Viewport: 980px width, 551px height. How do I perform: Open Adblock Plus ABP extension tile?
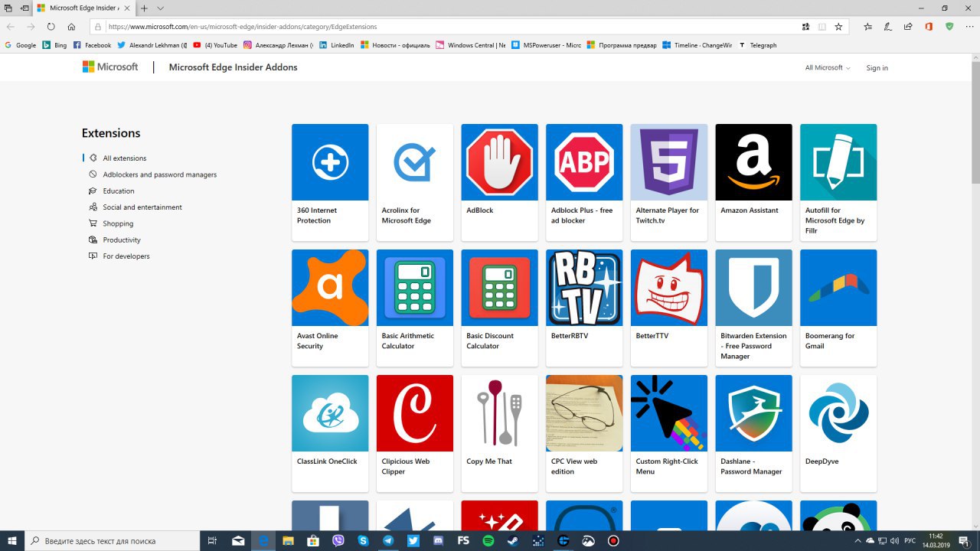tap(584, 182)
